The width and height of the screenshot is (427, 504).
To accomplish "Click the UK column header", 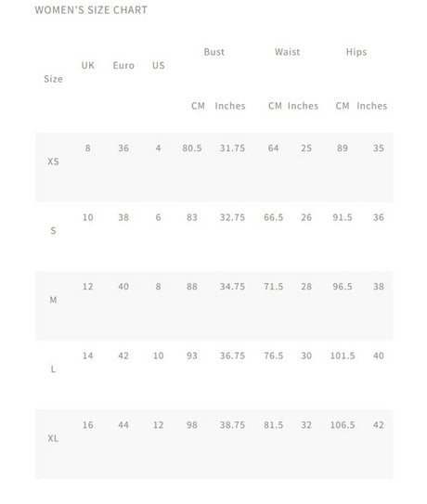I will point(88,66).
